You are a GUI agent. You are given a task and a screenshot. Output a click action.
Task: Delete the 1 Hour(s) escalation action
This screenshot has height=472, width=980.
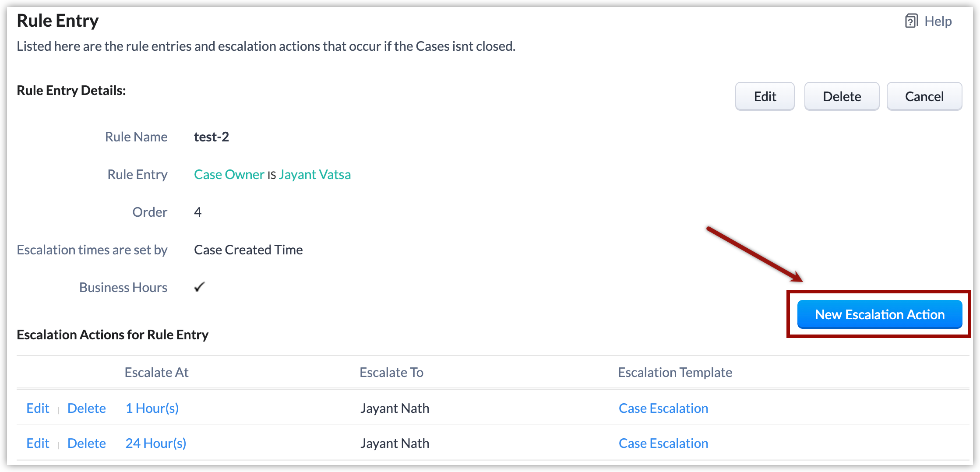tap(86, 408)
